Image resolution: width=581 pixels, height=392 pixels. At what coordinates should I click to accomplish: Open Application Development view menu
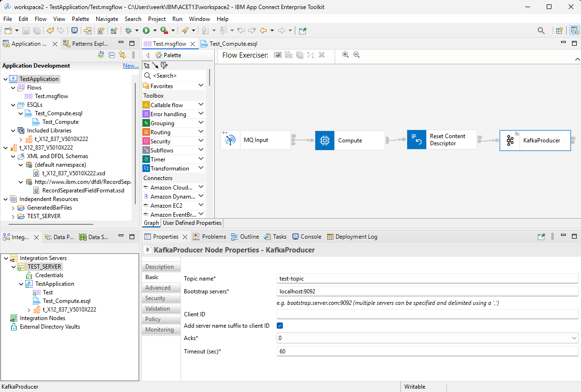[x=133, y=55]
